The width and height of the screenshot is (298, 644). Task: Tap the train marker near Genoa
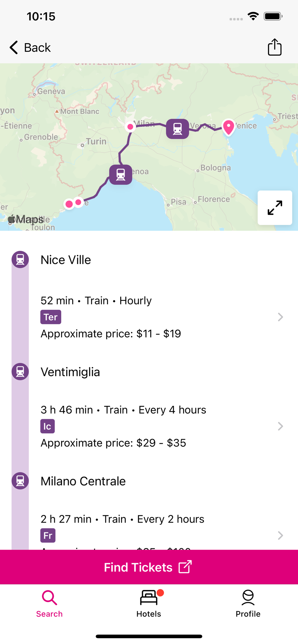(x=121, y=175)
